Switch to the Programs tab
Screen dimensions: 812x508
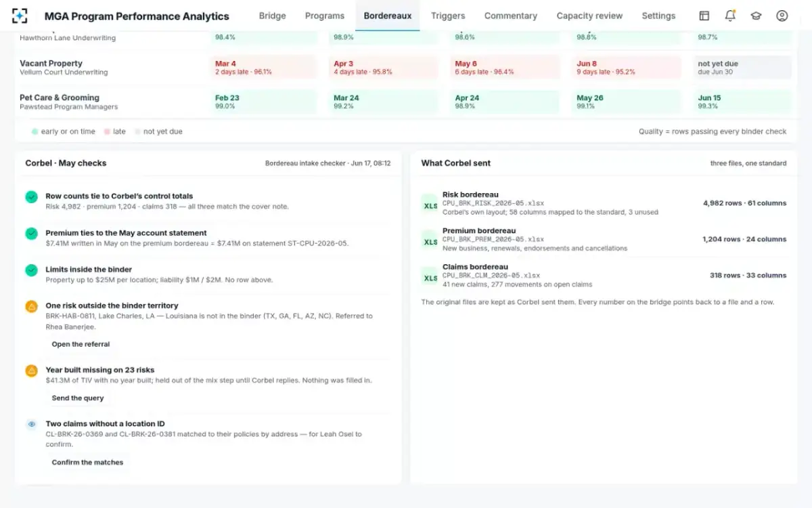coord(324,16)
